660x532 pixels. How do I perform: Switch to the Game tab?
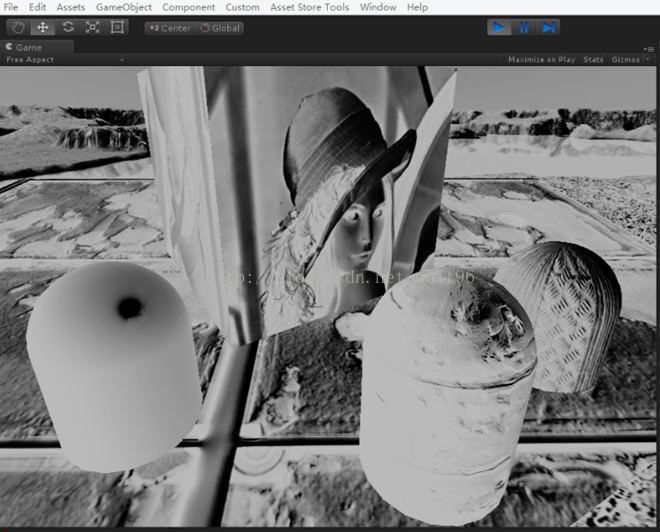[x=28, y=47]
